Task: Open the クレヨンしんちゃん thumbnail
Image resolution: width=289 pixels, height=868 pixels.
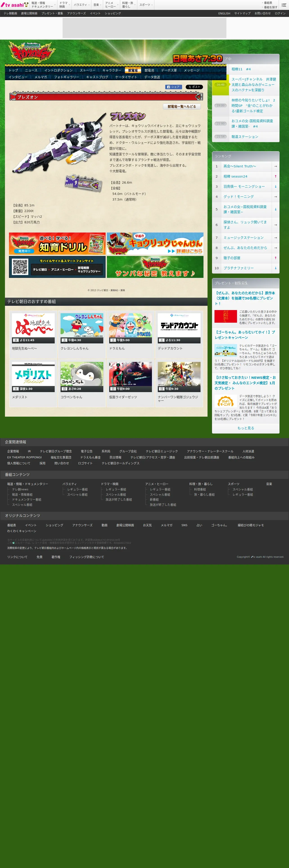Action: click(82, 328)
